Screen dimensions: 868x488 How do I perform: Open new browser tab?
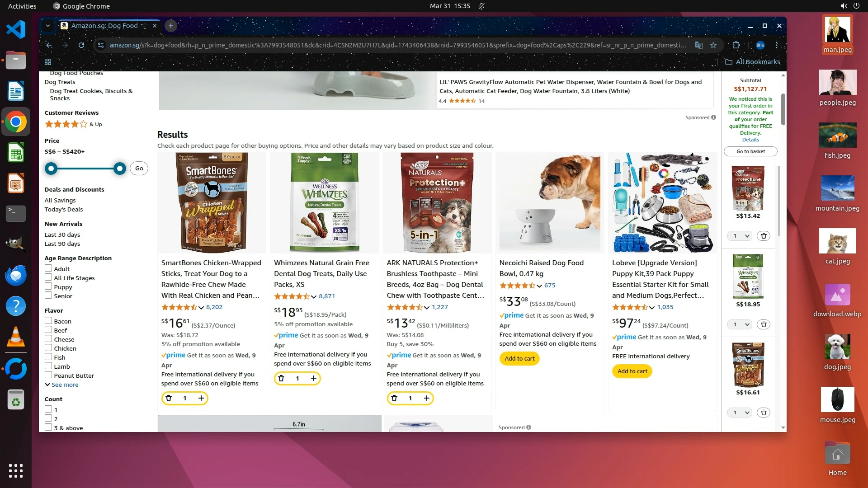171,26
